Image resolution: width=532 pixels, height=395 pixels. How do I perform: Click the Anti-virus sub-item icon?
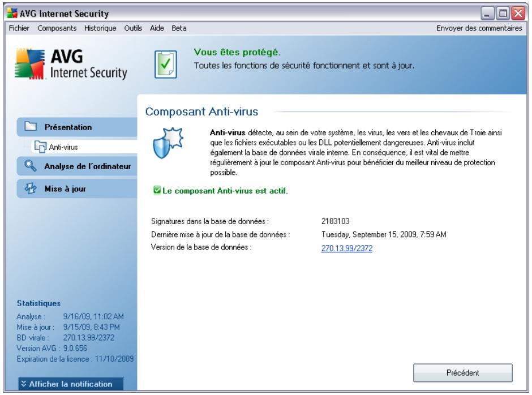pos(40,147)
